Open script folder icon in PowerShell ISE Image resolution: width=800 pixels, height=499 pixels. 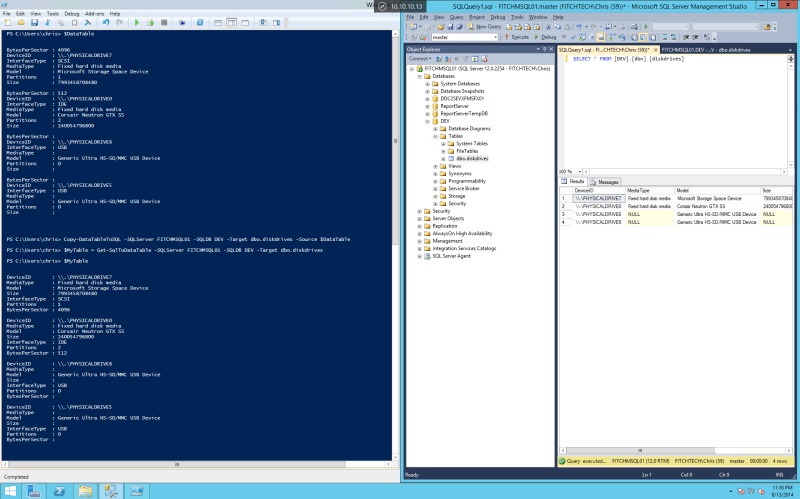pyautogui.click(x=21, y=23)
